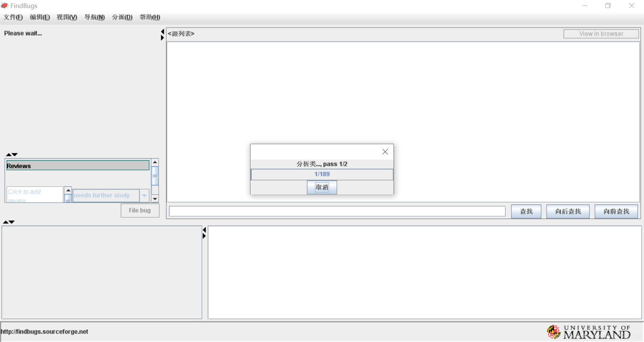This screenshot has height=342, width=644.
Task: Focus the source search text field
Action: click(337, 212)
